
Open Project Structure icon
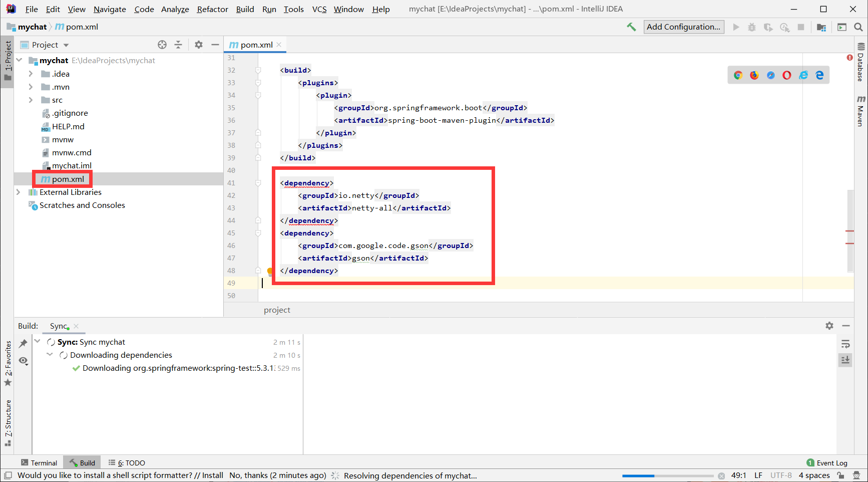click(821, 27)
